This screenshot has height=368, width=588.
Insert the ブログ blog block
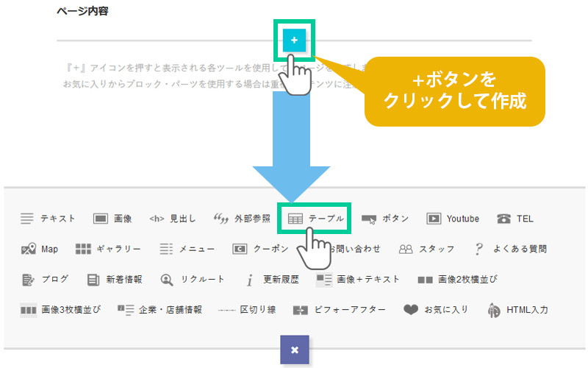pyautogui.click(x=45, y=279)
